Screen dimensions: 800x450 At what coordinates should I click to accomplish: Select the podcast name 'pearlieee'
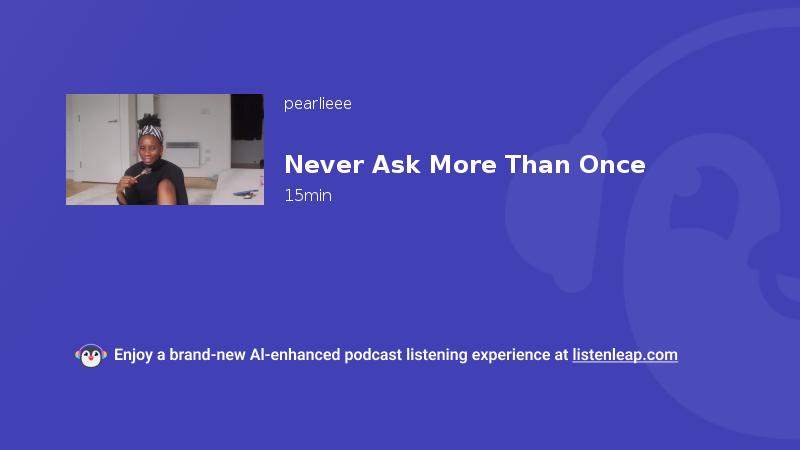[x=317, y=104]
